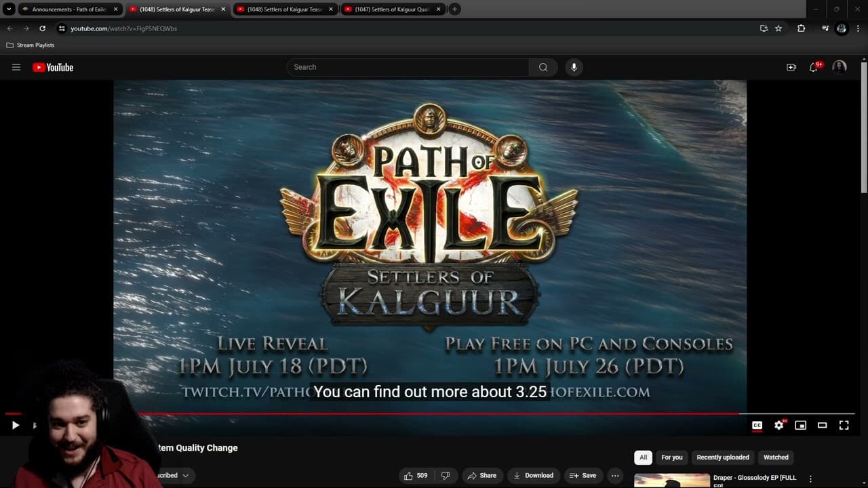Viewport: 868px width, 488px height.
Task: Open the Create button in the header
Action: pyautogui.click(x=791, y=67)
